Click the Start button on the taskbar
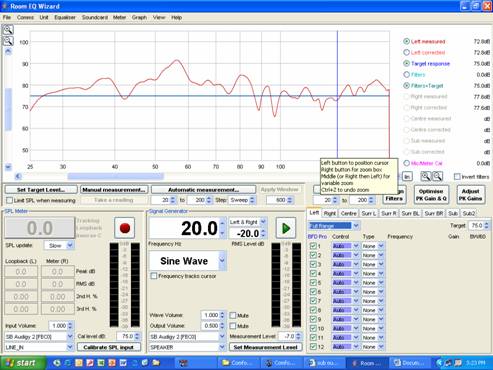 22,363
